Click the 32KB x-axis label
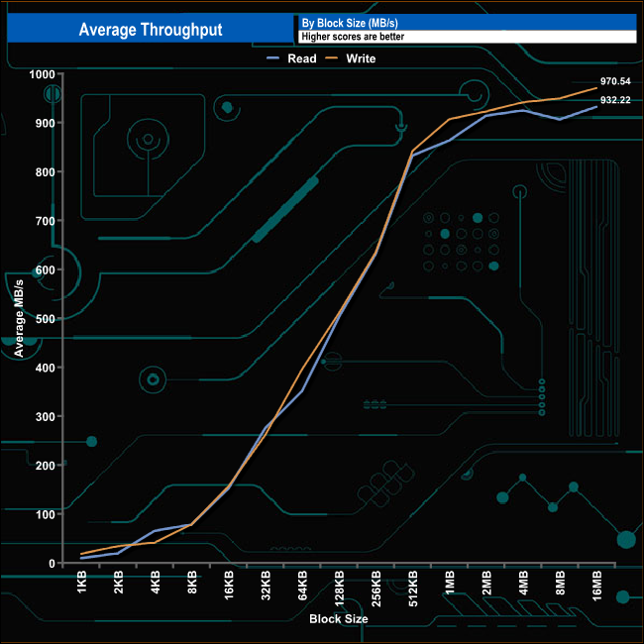 pos(266,585)
